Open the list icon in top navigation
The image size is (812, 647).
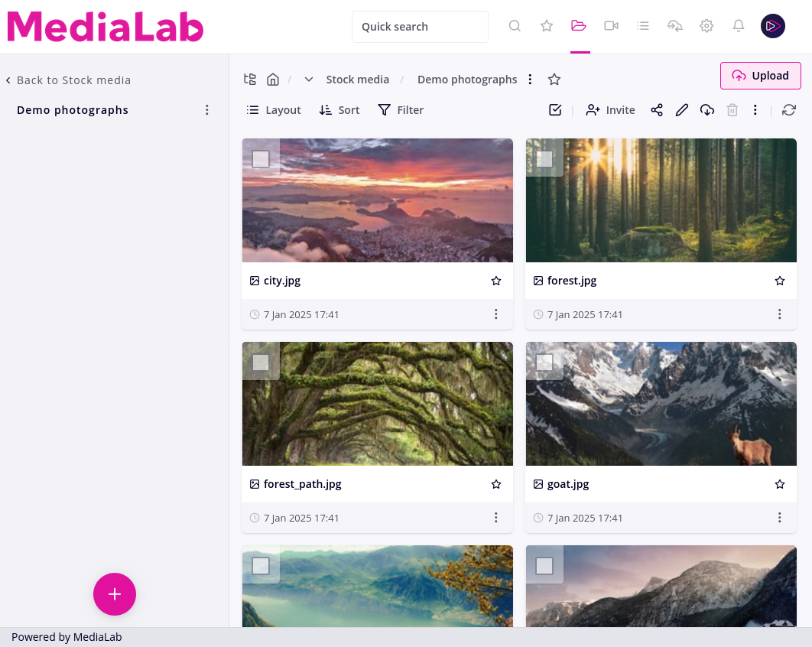pyautogui.click(x=643, y=26)
